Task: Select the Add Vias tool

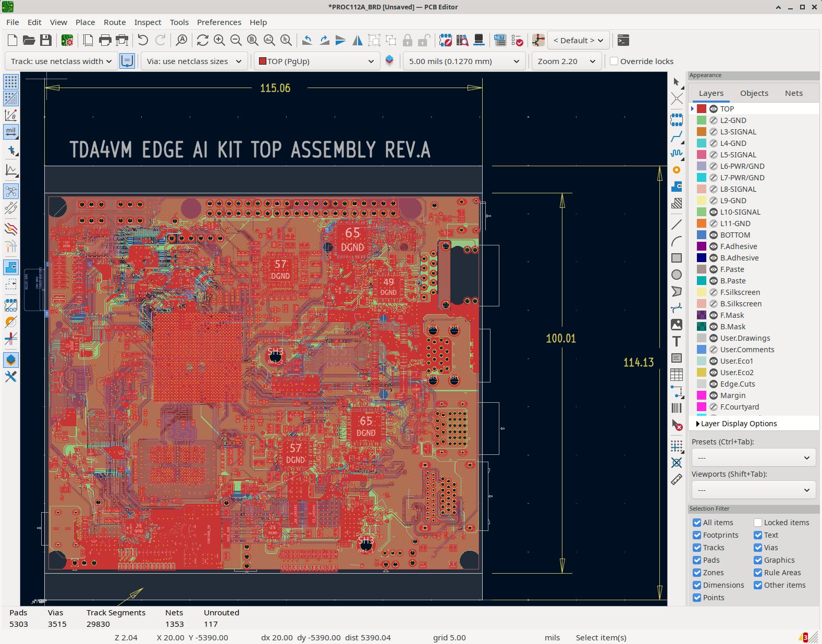Action: point(677,170)
